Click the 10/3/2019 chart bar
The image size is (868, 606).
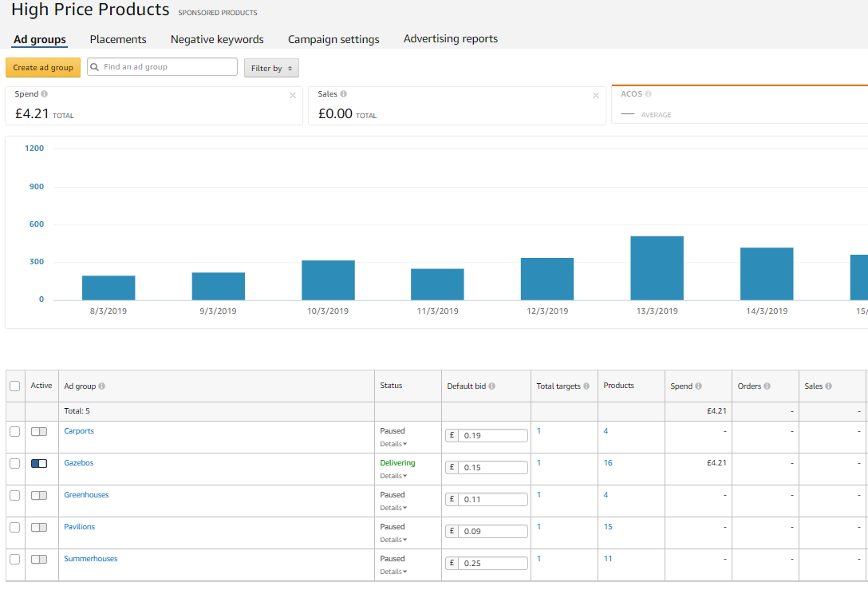(x=328, y=280)
